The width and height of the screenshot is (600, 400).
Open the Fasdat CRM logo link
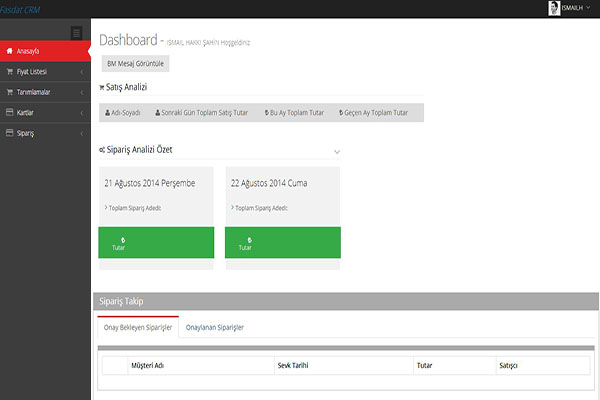pos(20,8)
